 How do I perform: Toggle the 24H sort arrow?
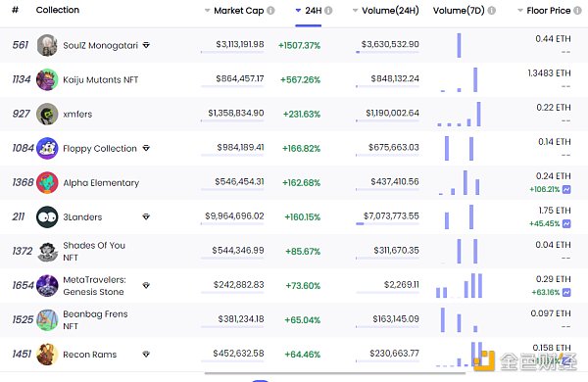click(x=298, y=11)
